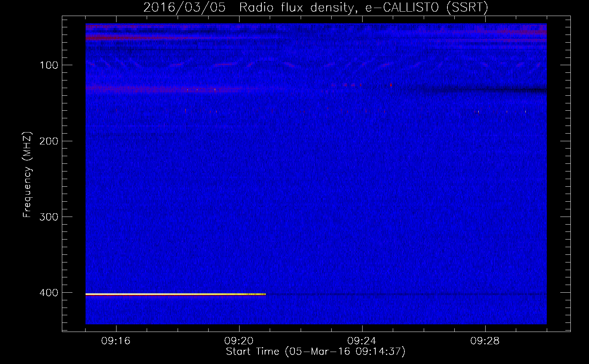Click the 'Frequency (MHZ)' axis label

27,175
